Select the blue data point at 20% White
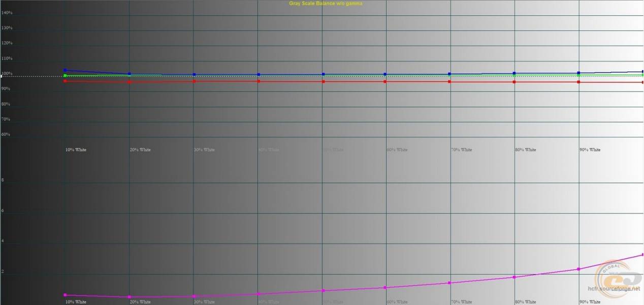The width and height of the screenshot is (644, 305). pos(130,74)
